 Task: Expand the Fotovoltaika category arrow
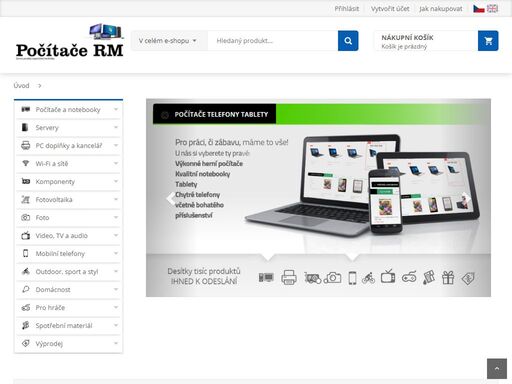116,199
